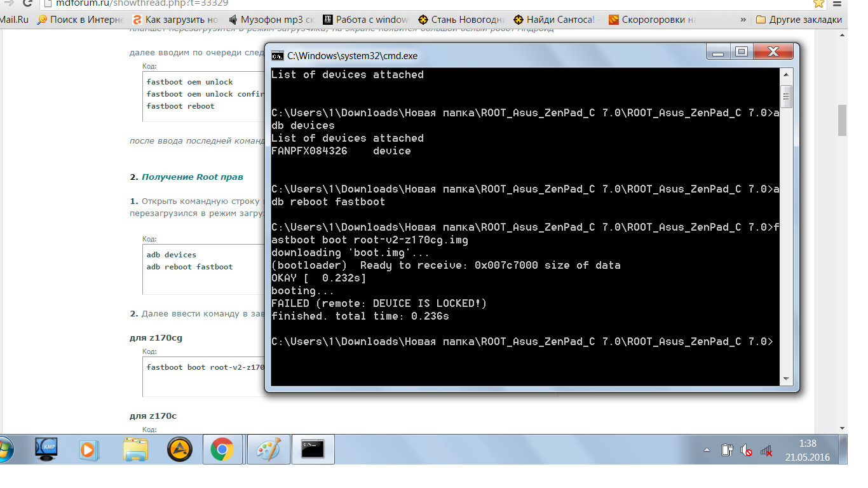Click the muted volume tray icon
The image size is (868, 488).
coord(747,451)
